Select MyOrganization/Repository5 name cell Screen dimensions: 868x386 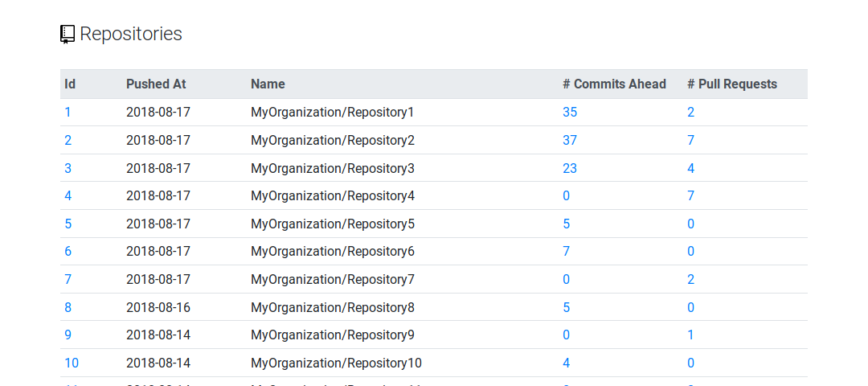click(333, 224)
